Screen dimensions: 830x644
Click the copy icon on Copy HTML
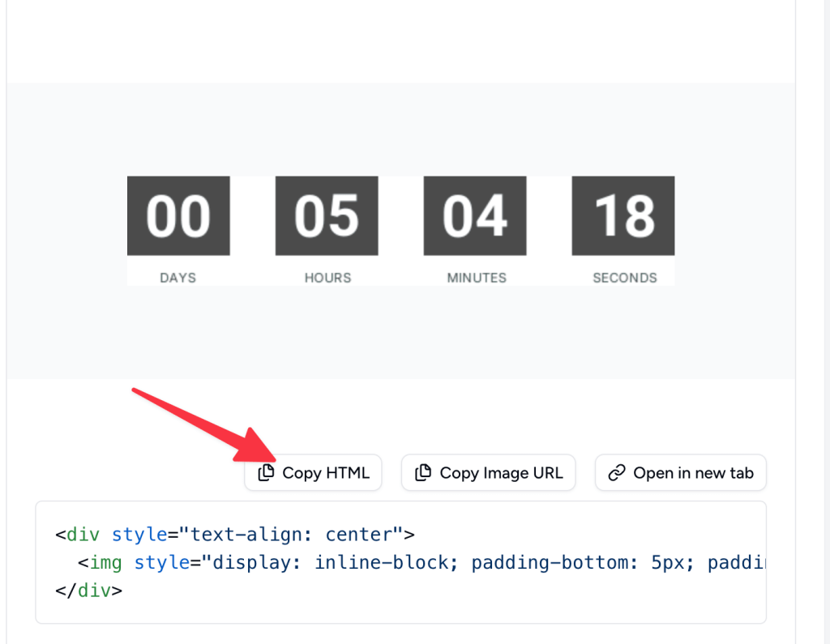click(266, 472)
